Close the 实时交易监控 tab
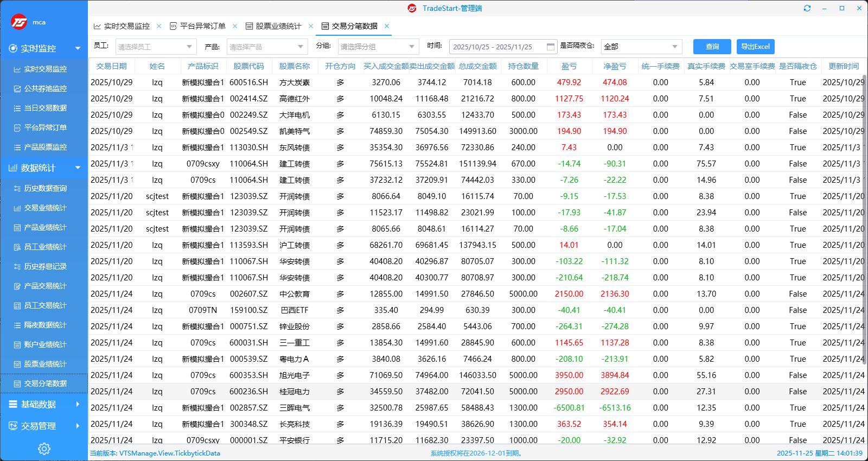This screenshot has width=868, height=461. click(159, 26)
